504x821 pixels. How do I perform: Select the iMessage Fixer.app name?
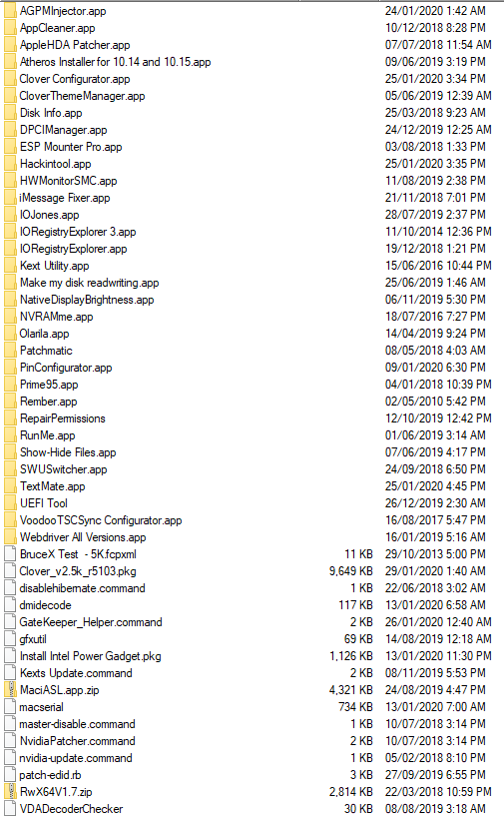(x=65, y=198)
